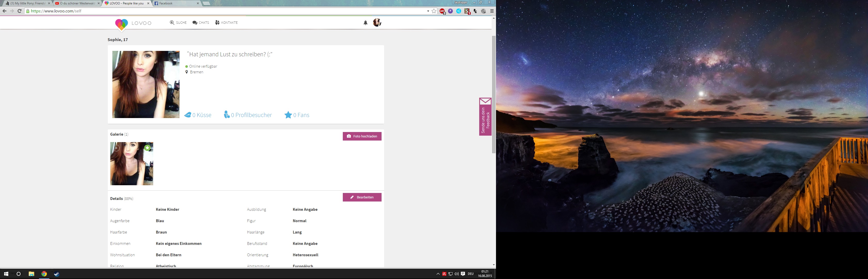868x279 pixels.
Task: Click the status quote 'Hat jemand Lust zu schreiben?'
Action: (230, 54)
